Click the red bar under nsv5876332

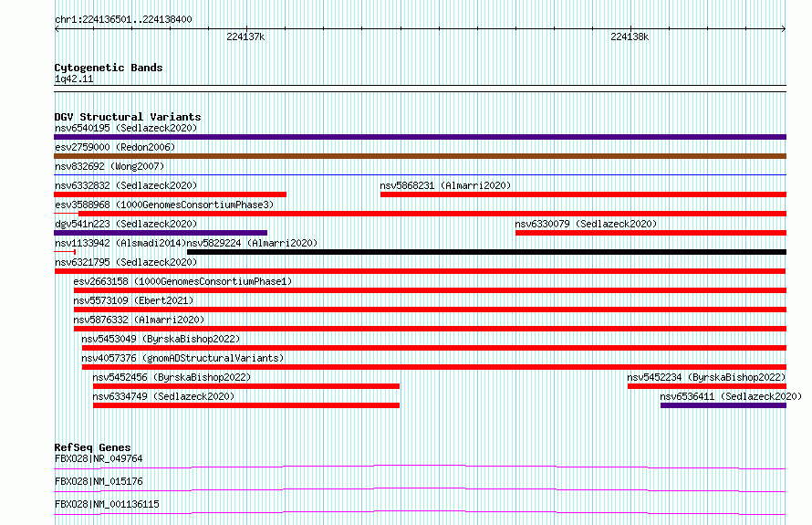coord(430,329)
